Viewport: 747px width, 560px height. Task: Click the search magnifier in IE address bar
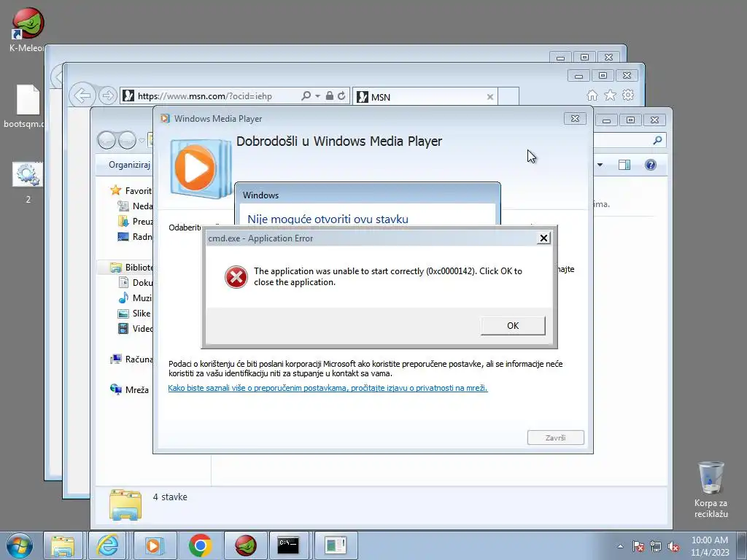pyautogui.click(x=306, y=96)
